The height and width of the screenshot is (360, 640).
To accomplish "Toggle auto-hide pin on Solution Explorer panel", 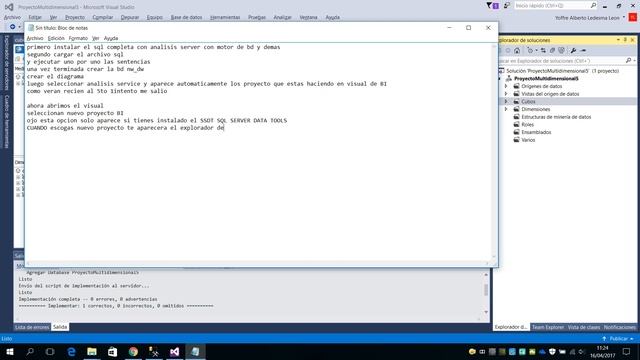I will click(x=625, y=40).
